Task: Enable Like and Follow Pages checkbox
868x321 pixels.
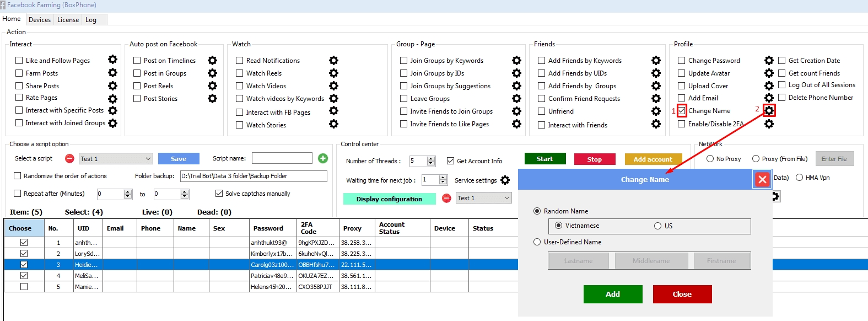Action: point(19,60)
